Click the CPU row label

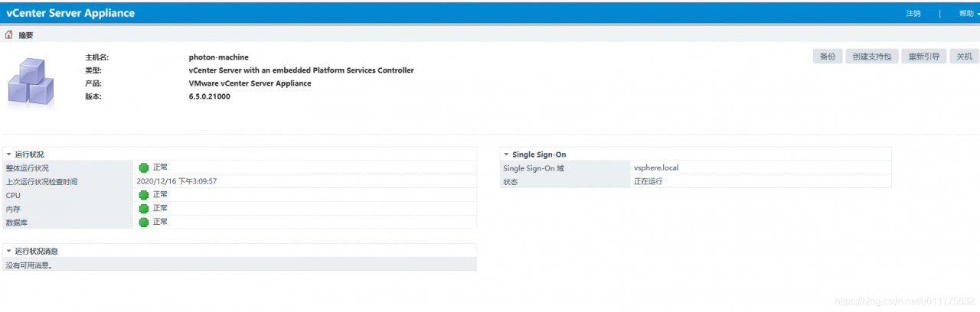(x=13, y=195)
